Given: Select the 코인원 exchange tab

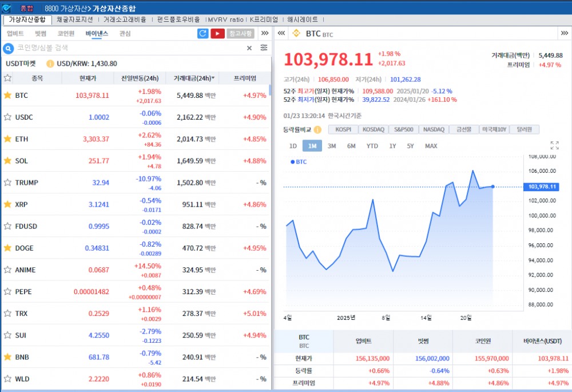Looking at the screenshot, I should 65,33.
